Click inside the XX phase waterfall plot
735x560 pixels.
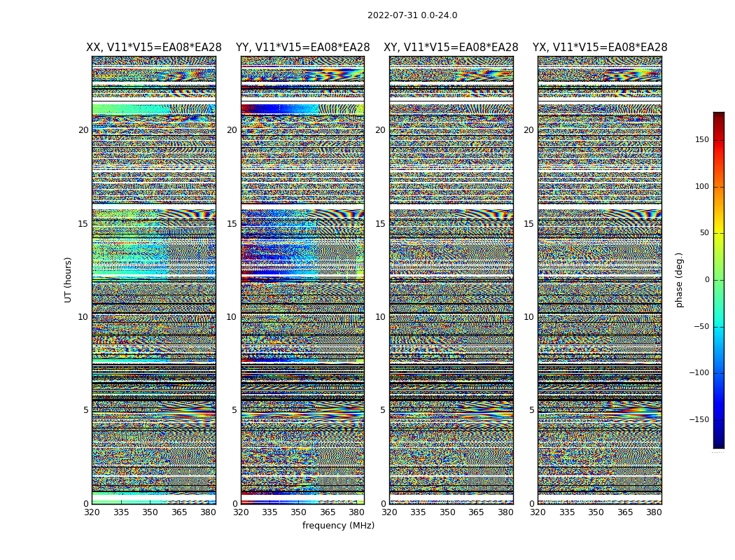(x=154, y=280)
